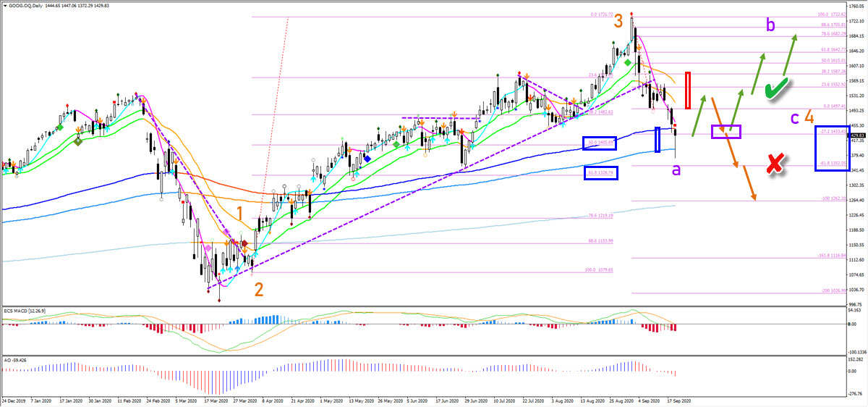Click the 1379.40 price axis label

click(x=858, y=155)
